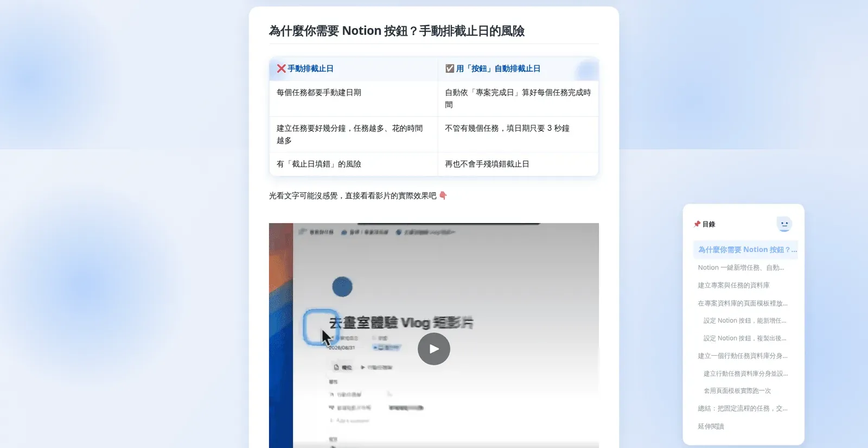Jump to 總結：把固定流程的任務 section
868x448 pixels.
coord(742,408)
